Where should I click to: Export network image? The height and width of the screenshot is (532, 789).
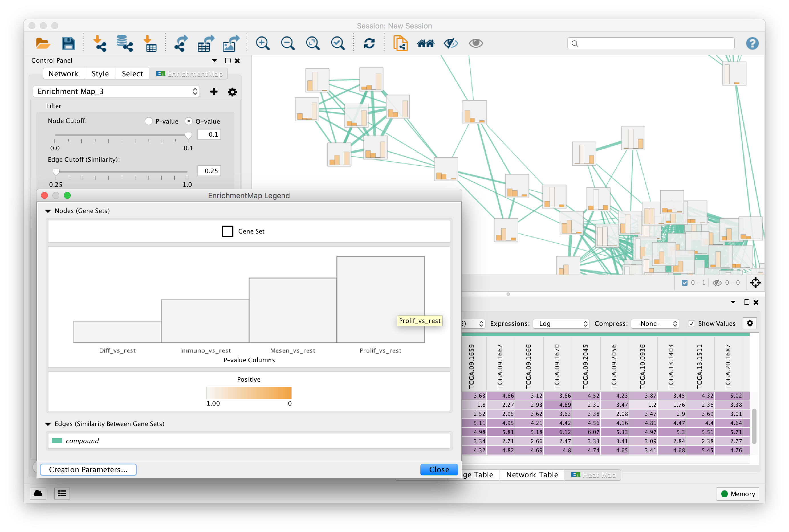(x=231, y=43)
